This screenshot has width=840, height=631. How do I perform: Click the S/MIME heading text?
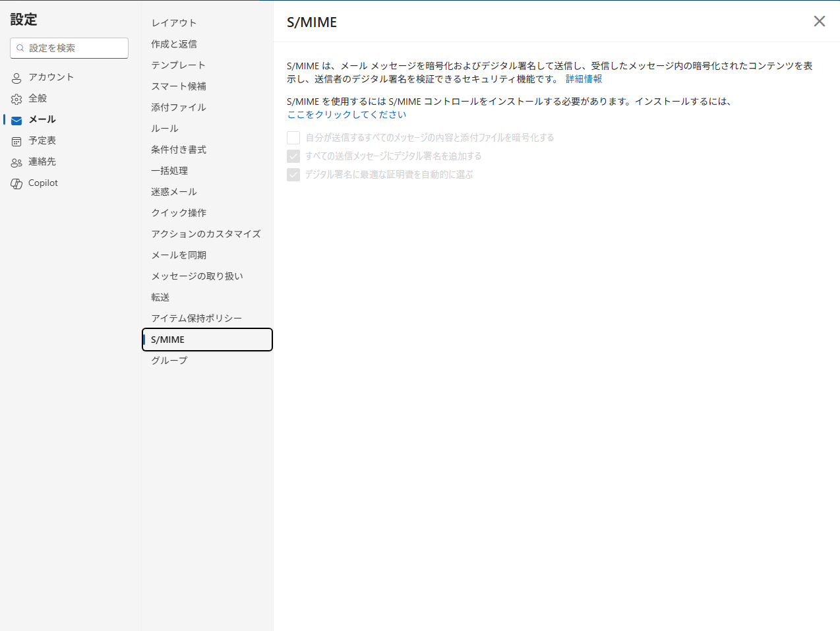(x=312, y=22)
